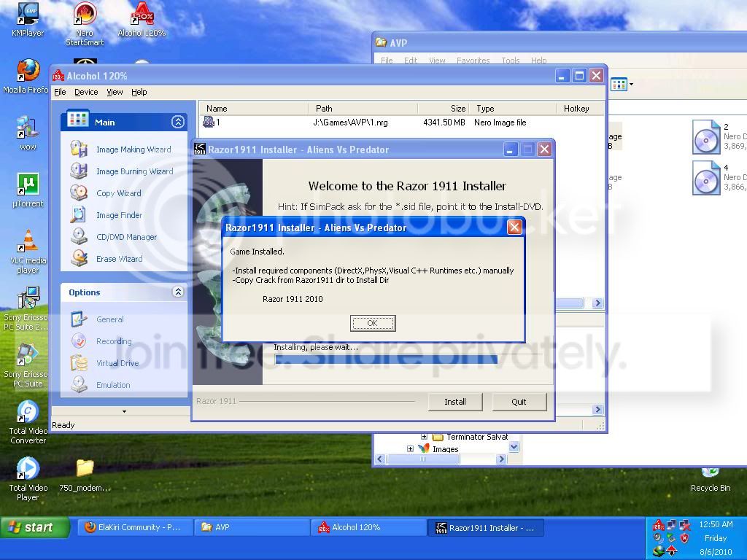
Task: Open the Recycle Bin desktop icon
Action: 711,480
